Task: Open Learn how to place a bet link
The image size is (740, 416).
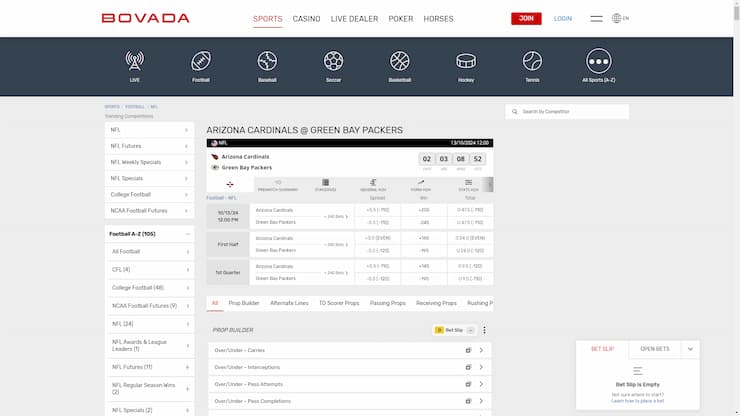Action: click(638, 401)
